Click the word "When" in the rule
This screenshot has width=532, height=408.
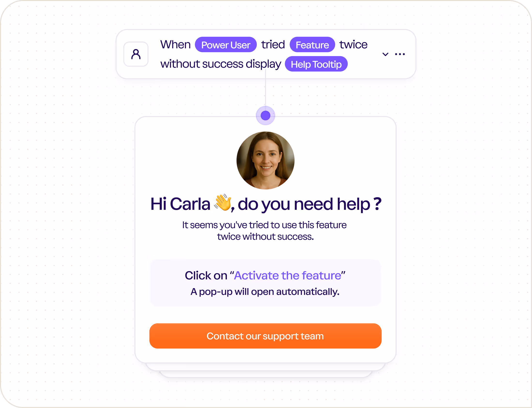175,45
